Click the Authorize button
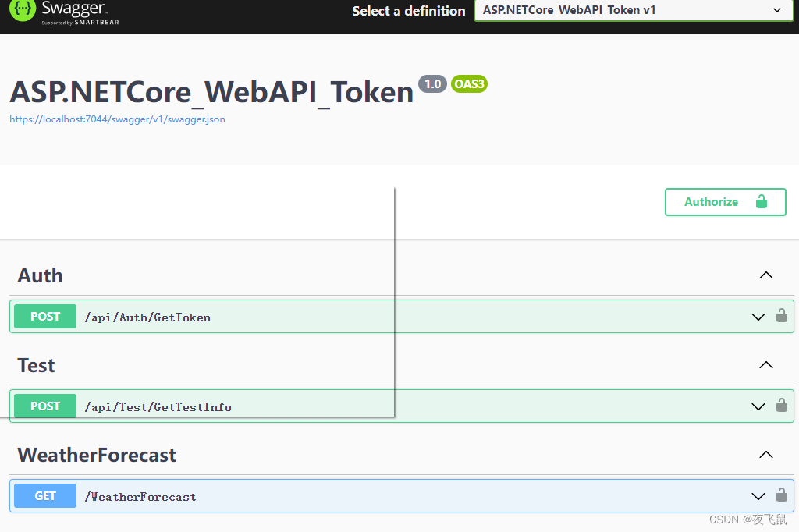Screen dimensions: 799x532 [725, 201]
